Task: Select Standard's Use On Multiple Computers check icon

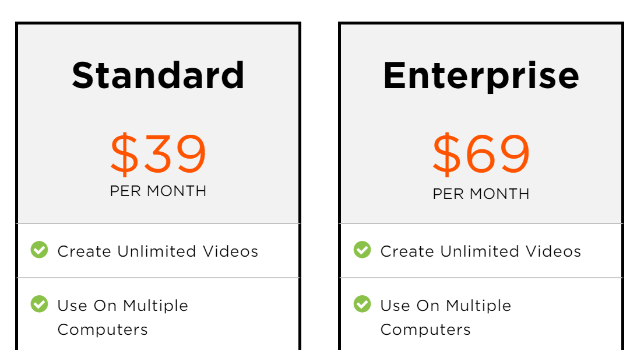Action: coord(39,304)
